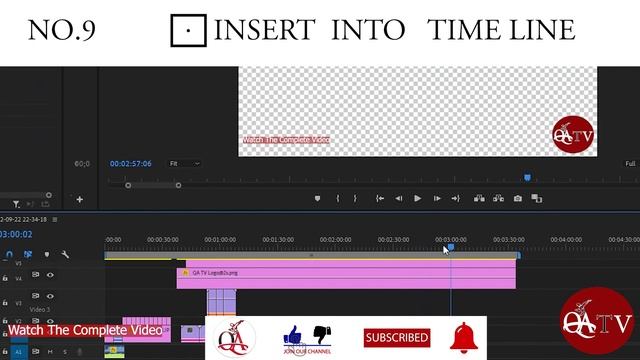The width and height of the screenshot is (640, 360).
Task: Open the sequence panel menu icon
Action: (55, 220)
